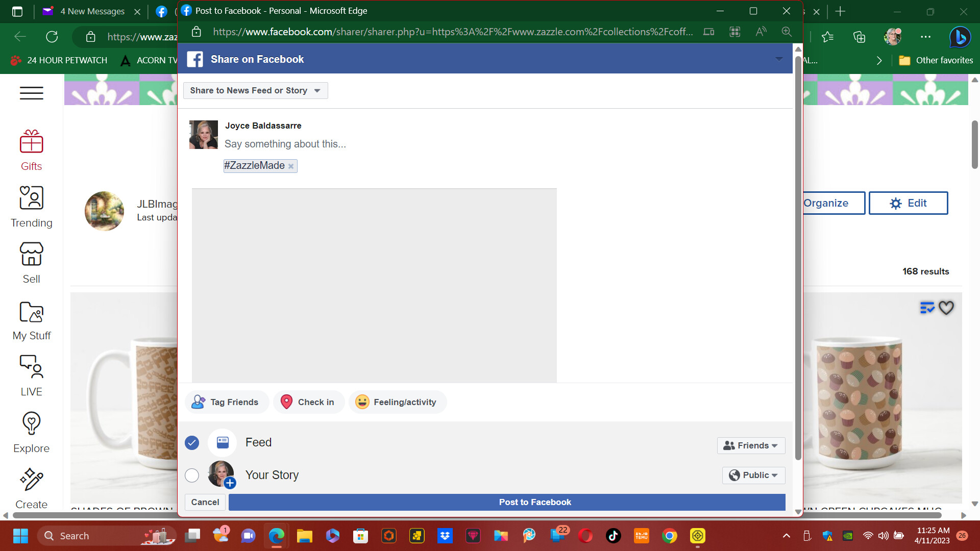The width and height of the screenshot is (980, 551).
Task: Click the Edge profile picture icon
Action: click(x=893, y=37)
